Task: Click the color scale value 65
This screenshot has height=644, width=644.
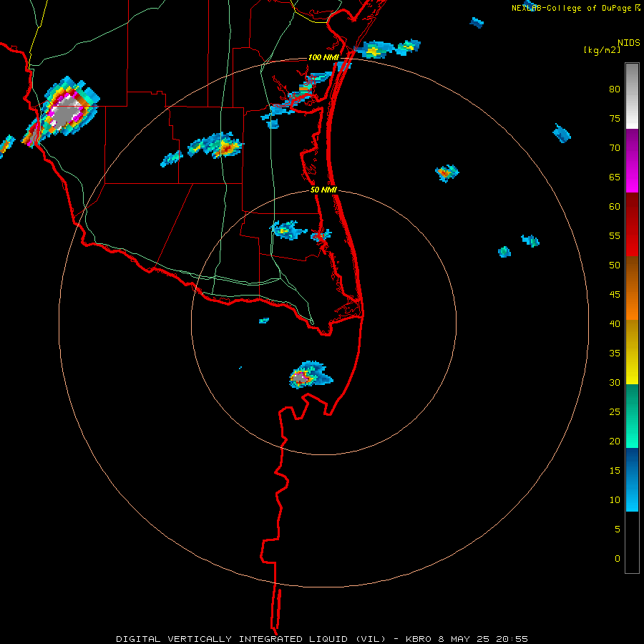Action: (x=615, y=177)
